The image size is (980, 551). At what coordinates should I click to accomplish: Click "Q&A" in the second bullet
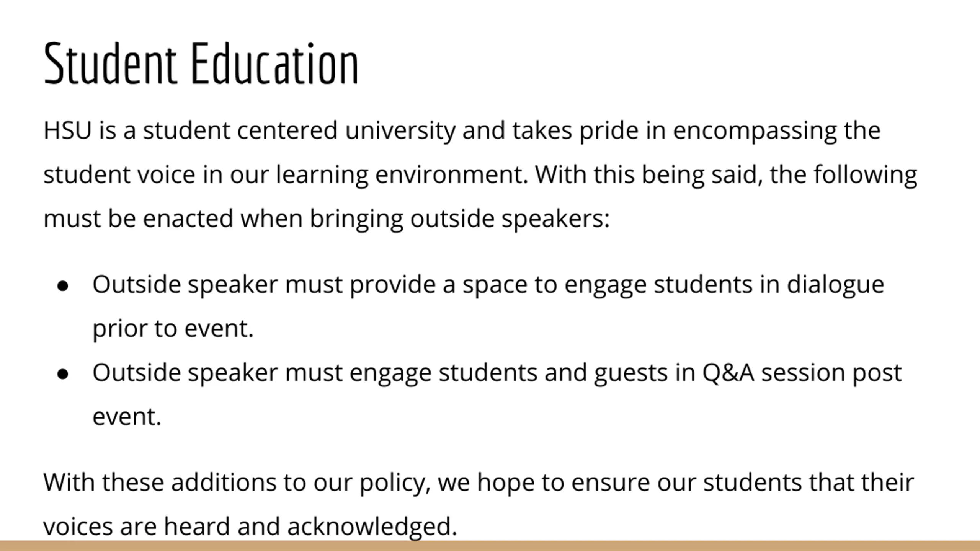728,373
